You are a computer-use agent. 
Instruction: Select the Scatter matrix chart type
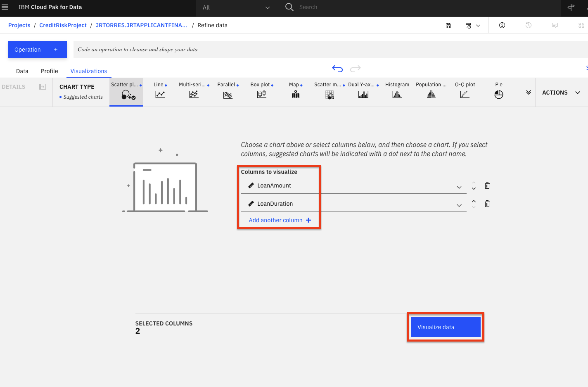(x=330, y=91)
